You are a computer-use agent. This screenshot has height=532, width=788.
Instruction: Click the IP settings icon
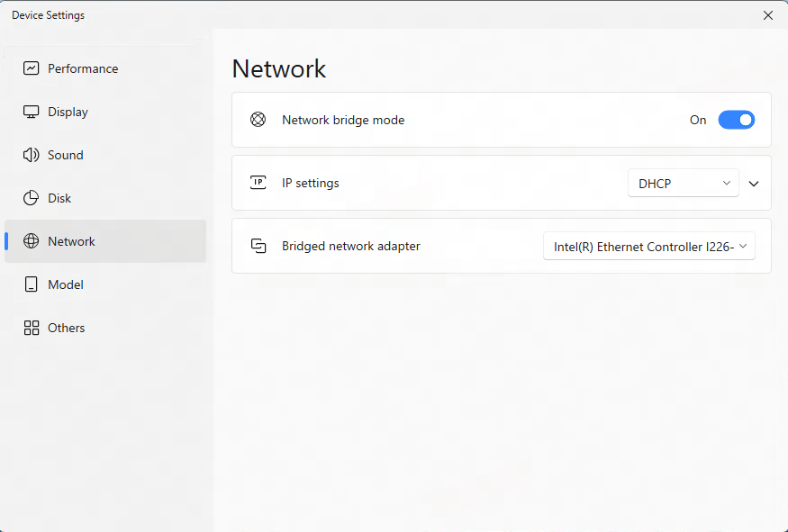(258, 183)
